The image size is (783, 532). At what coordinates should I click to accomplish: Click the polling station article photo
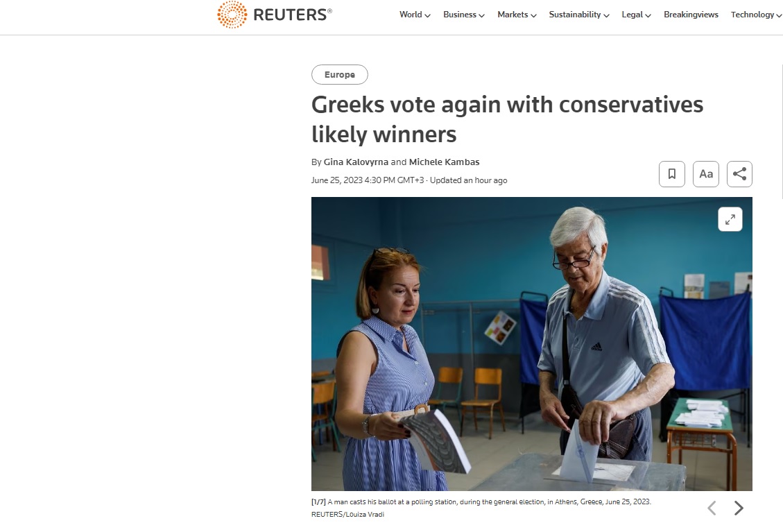pos(531,344)
